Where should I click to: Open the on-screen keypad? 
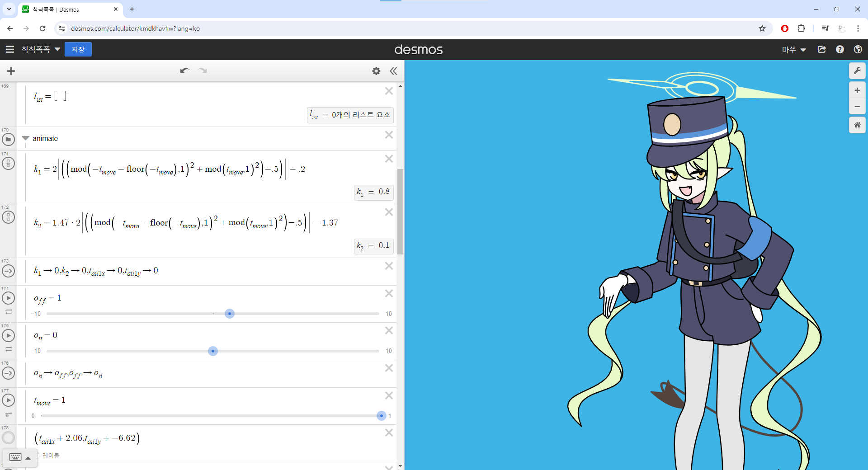(x=15, y=457)
